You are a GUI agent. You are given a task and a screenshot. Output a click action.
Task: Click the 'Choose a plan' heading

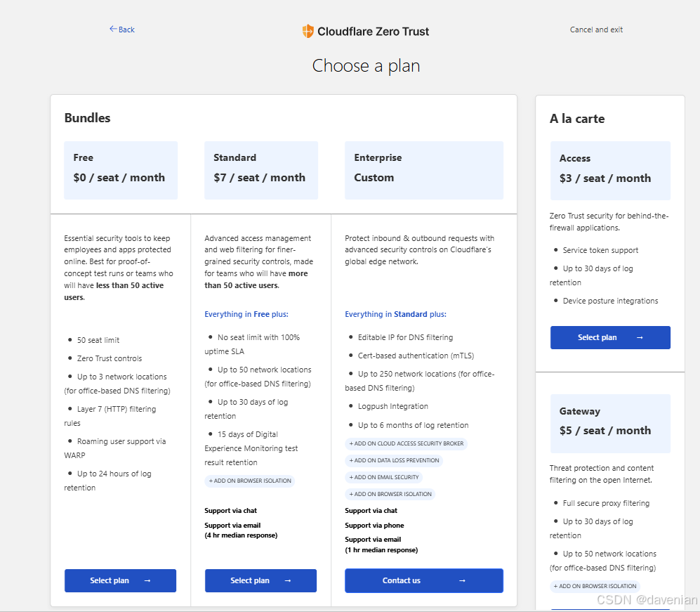[x=366, y=65]
